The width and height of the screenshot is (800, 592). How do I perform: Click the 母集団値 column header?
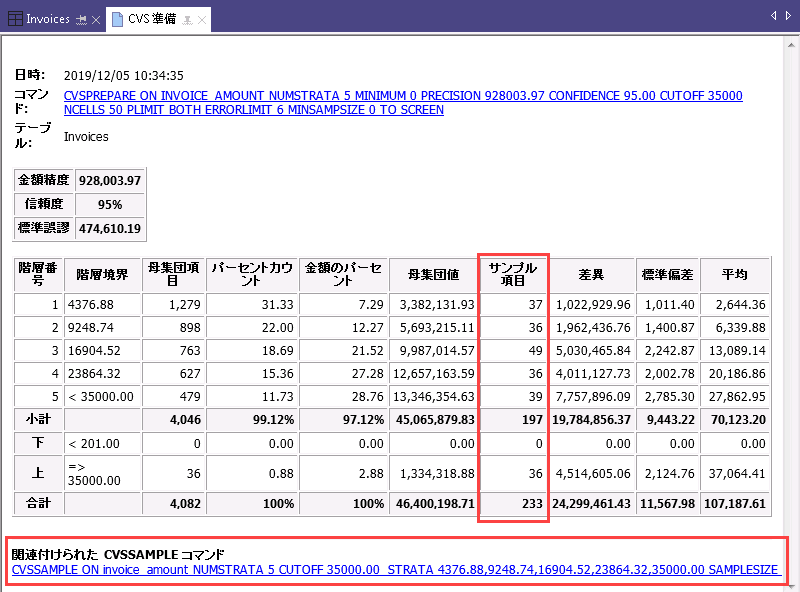coord(433,275)
